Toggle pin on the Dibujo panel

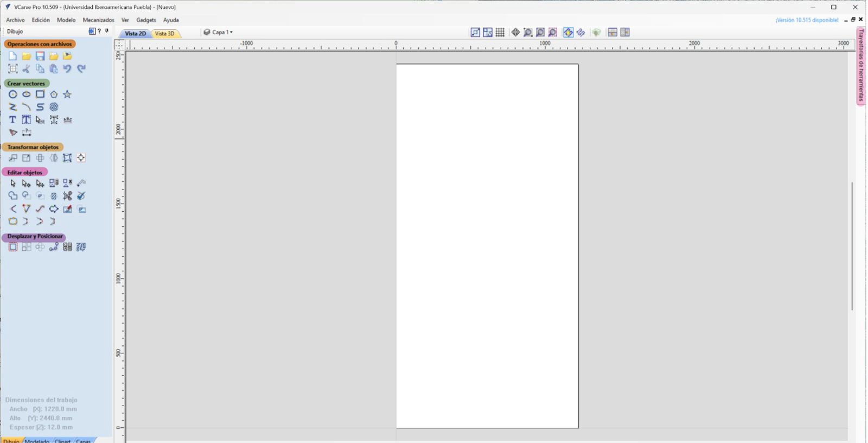(x=107, y=31)
